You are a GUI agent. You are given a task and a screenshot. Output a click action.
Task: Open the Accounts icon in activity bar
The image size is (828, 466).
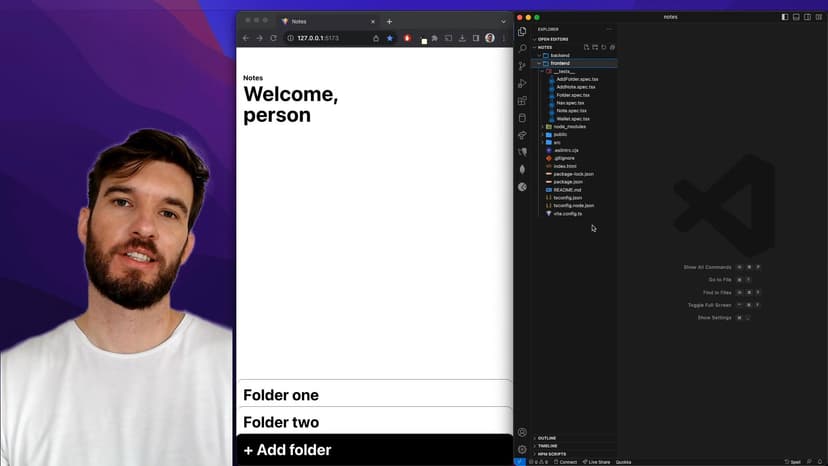tap(522, 432)
